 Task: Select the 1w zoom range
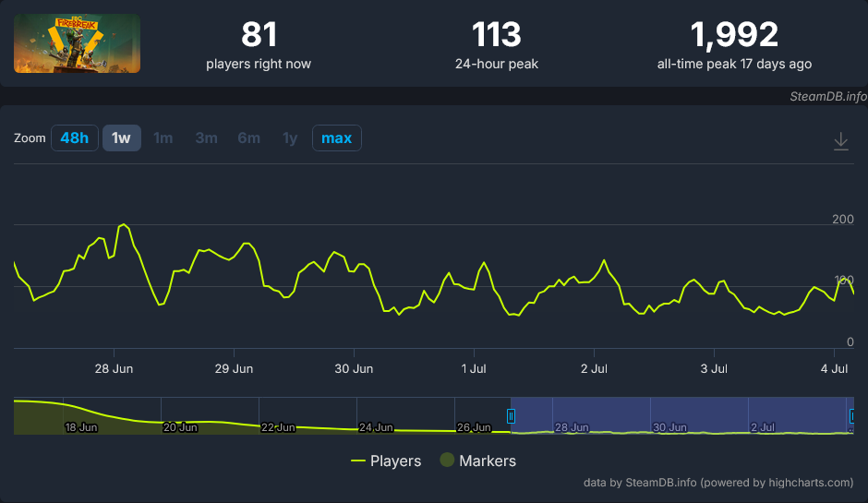point(121,138)
